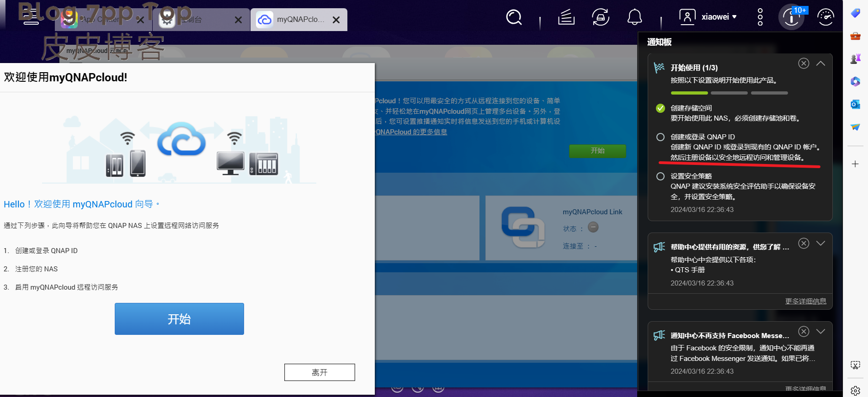This screenshot has width=868, height=397.
Task: Dismiss the Facebook Messenger notification
Action: 804,331
